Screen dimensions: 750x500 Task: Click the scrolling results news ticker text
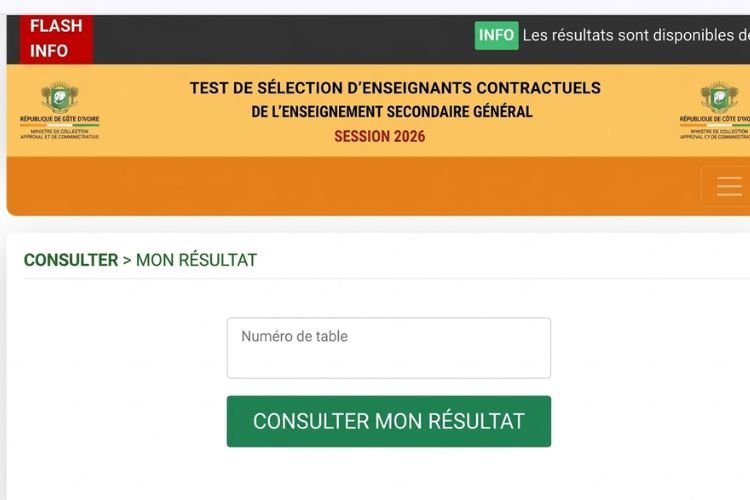tap(635, 35)
